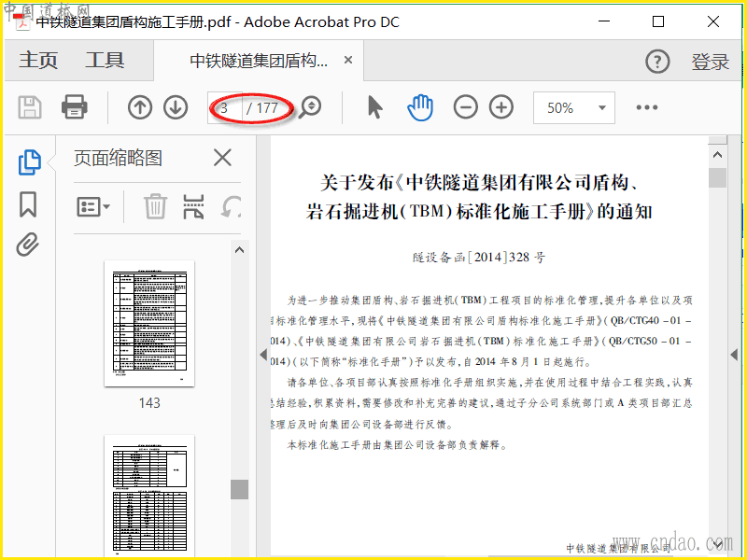
Task: Open the help question mark icon
Action: point(657,62)
